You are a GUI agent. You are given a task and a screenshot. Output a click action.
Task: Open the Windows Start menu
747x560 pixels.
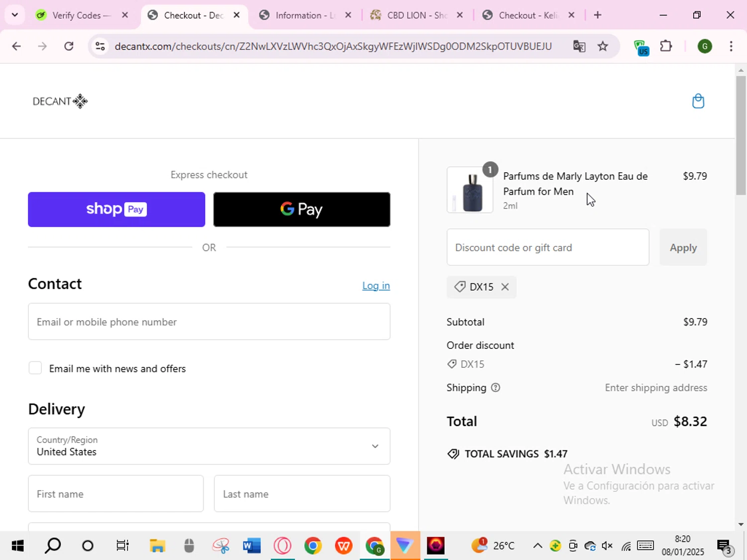(x=17, y=546)
